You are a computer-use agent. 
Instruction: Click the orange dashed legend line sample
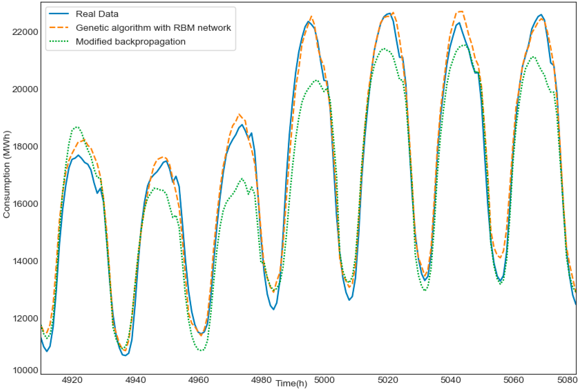click(59, 28)
